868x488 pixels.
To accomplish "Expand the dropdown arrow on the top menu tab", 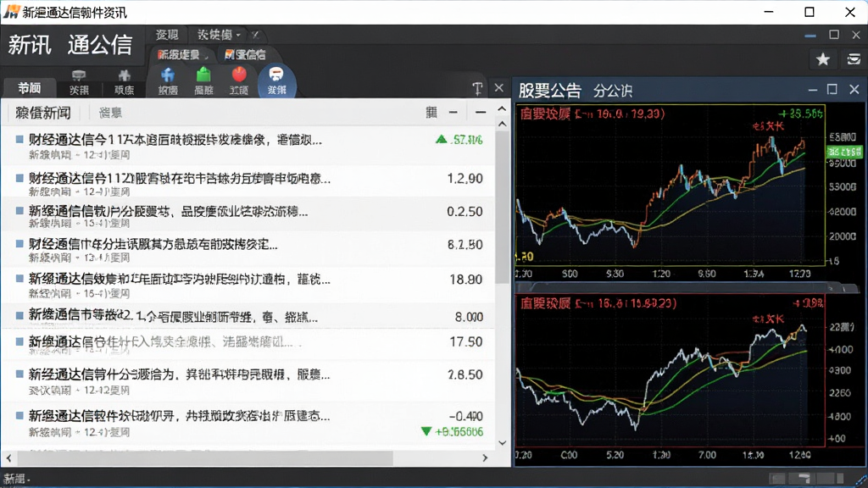I will click(238, 36).
